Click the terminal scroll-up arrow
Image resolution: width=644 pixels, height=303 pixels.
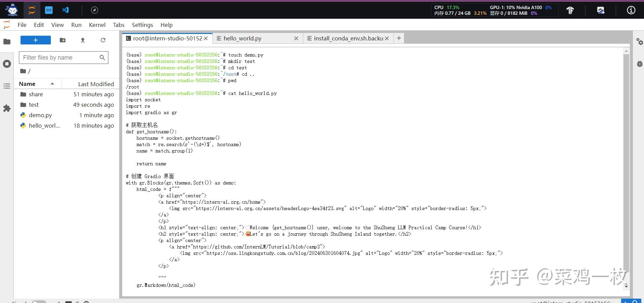(626, 51)
